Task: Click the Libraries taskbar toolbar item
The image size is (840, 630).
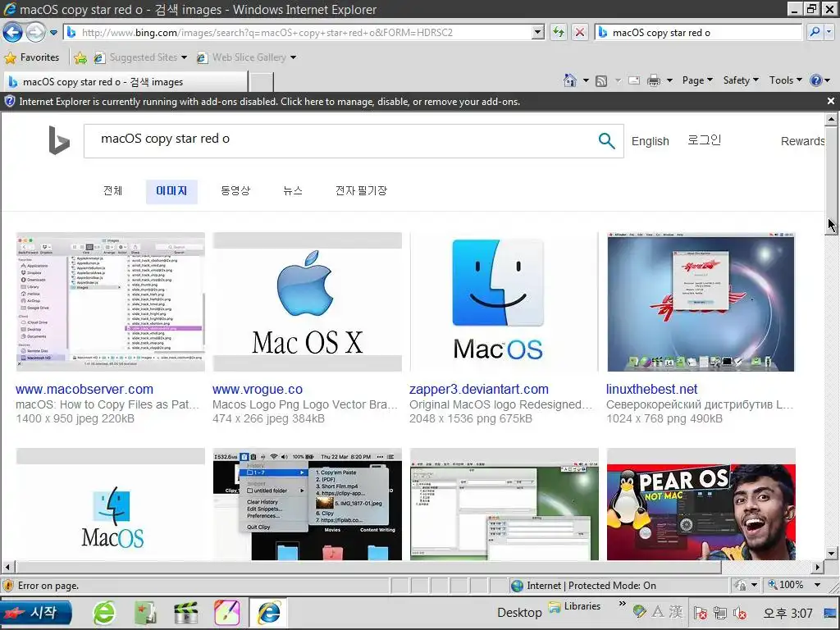Action: point(574,606)
